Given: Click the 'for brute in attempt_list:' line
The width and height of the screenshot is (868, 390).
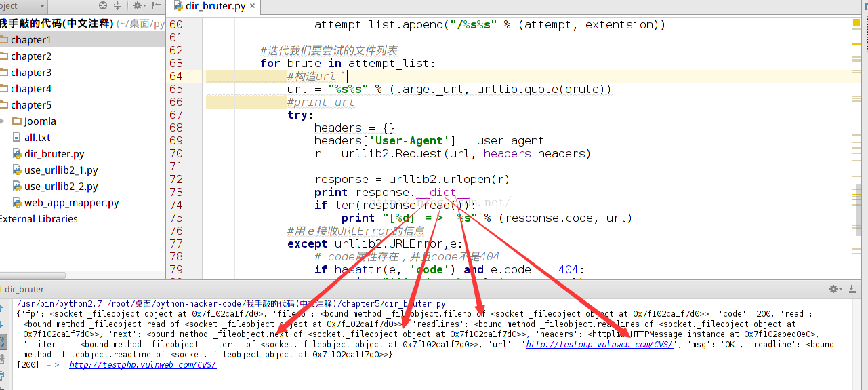Looking at the screenshot, I should pyautogui.click(x=348, y=63).
